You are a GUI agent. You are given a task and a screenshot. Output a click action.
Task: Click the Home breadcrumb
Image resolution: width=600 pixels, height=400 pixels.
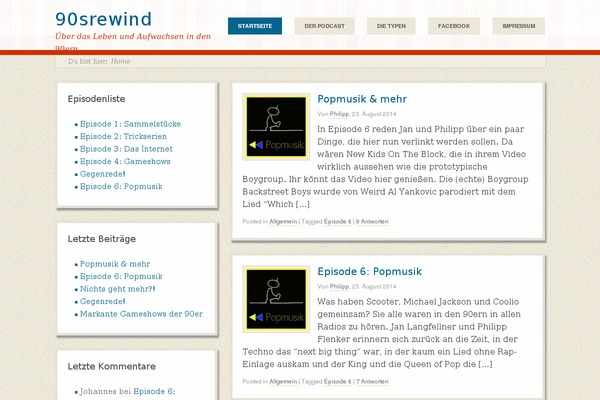121,61
